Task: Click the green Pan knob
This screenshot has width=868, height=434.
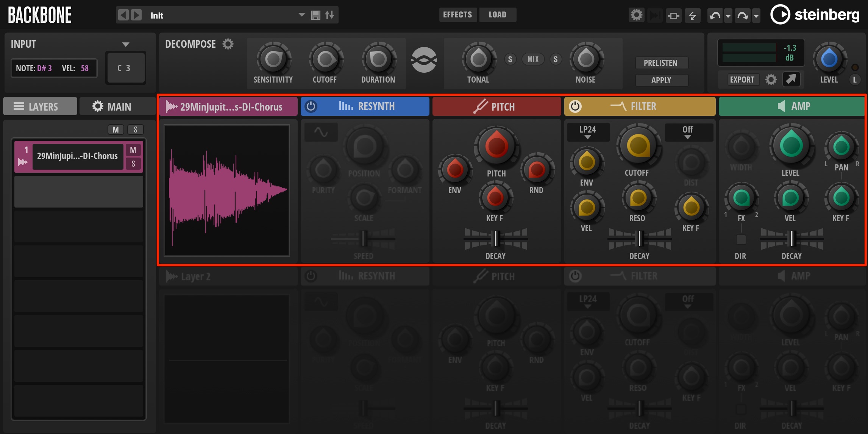Action: pyautogui.click(x=841, y=147)
